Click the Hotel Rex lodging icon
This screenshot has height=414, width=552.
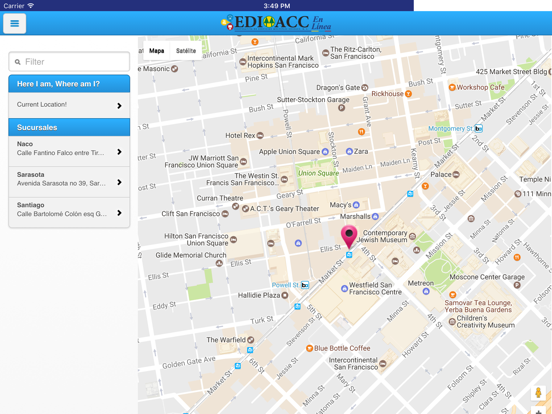[x=260, y=136]
